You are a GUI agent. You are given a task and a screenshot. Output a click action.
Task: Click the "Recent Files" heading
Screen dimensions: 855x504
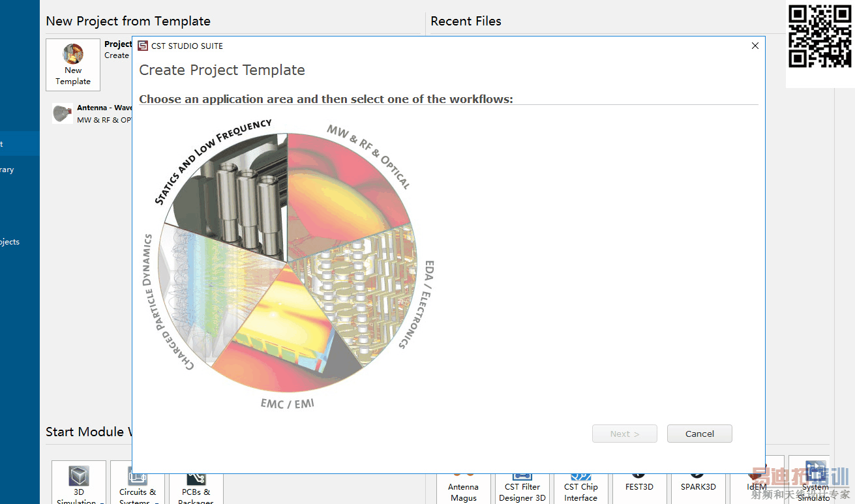466,21
